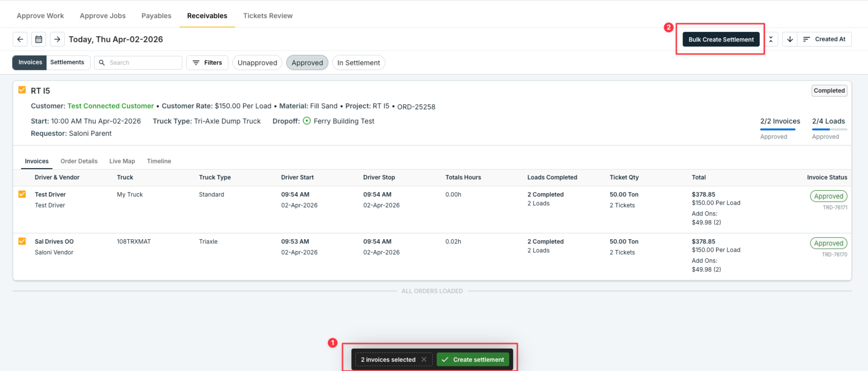Click the Triaxle truck type cell

pos(208,241)
